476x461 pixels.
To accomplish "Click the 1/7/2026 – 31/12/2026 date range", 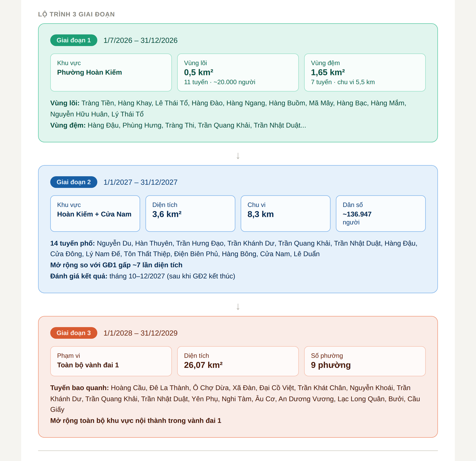I will click(x=140, y=40).
